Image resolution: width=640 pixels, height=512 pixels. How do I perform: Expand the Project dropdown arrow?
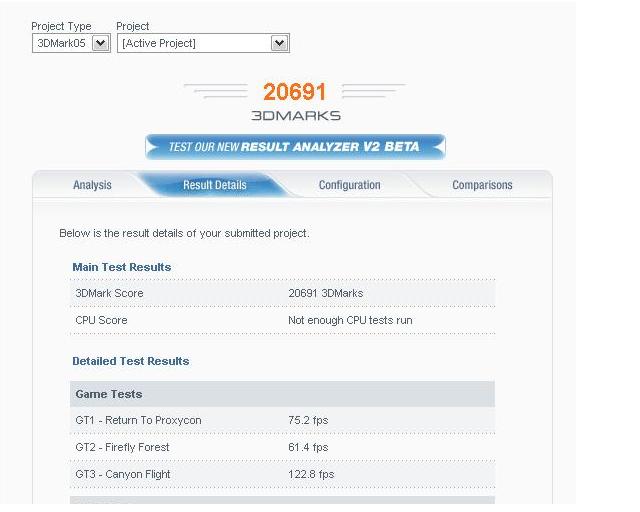tap(280, 43)
